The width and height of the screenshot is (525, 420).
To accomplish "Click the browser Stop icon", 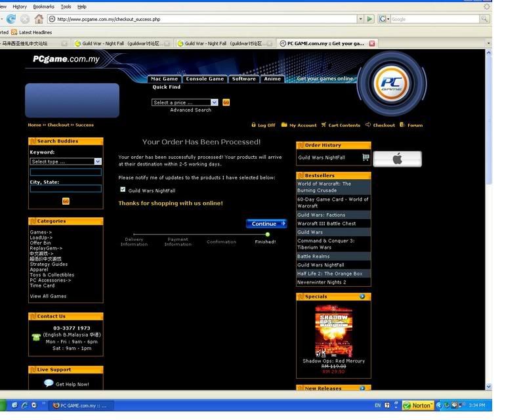I will (x=25, y=19).
